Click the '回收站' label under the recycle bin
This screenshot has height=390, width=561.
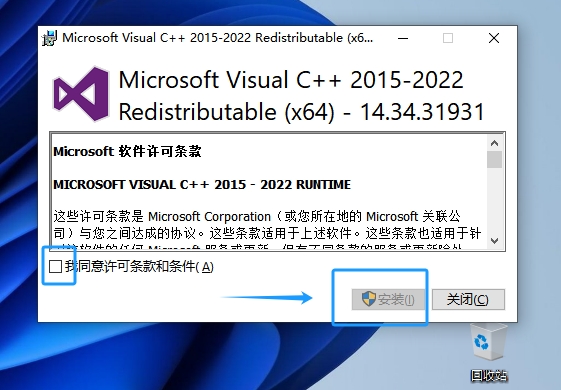(x=489, y=375)
